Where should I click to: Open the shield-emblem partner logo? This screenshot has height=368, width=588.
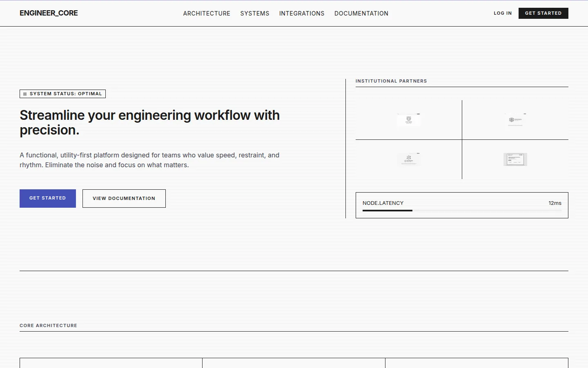(409, 120)
